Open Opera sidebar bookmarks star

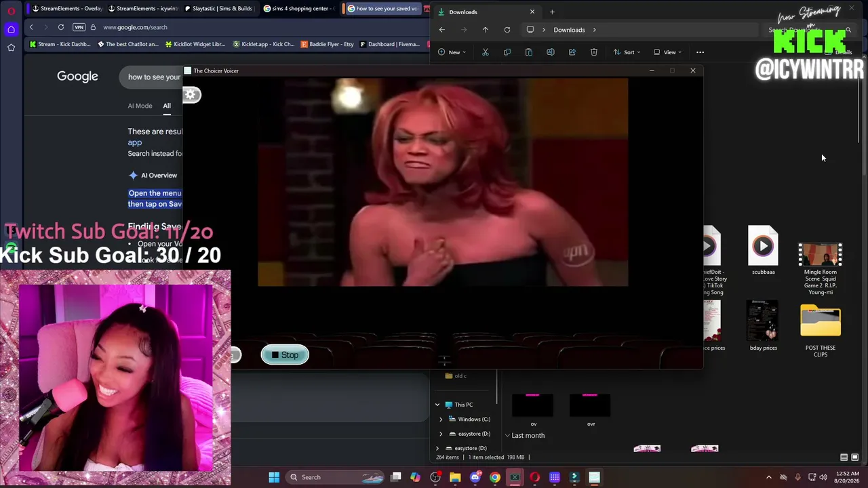(x=12, y=47)
